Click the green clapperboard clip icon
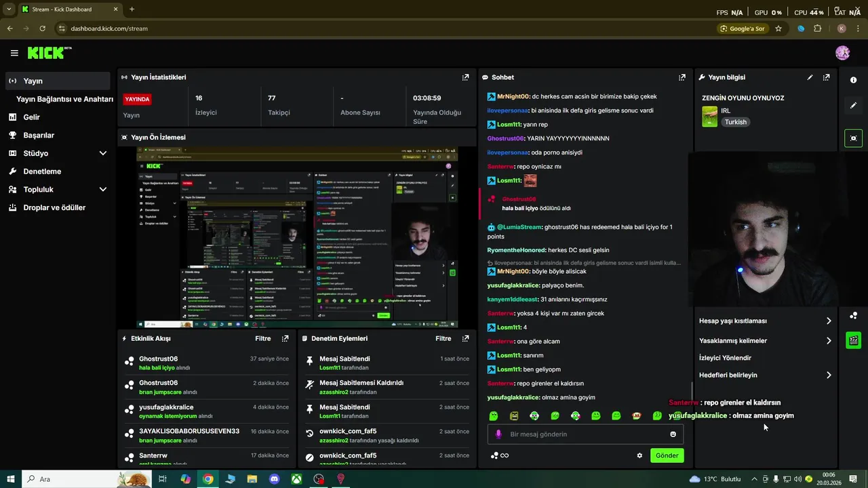Screen dimensions: 868x488 (x=853, y=340)
